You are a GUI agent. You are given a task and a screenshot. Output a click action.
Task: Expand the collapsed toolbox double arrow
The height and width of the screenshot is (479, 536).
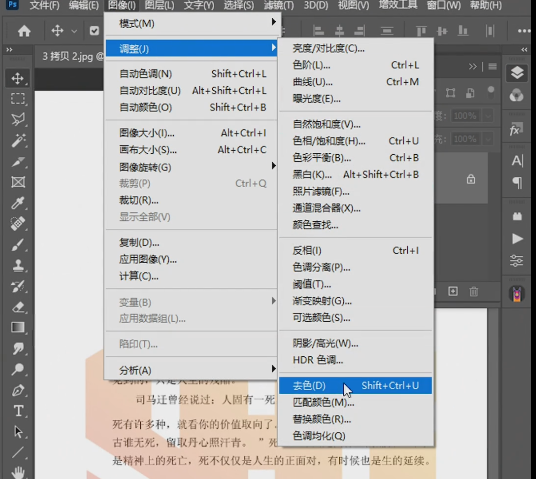tap(9, 50)
